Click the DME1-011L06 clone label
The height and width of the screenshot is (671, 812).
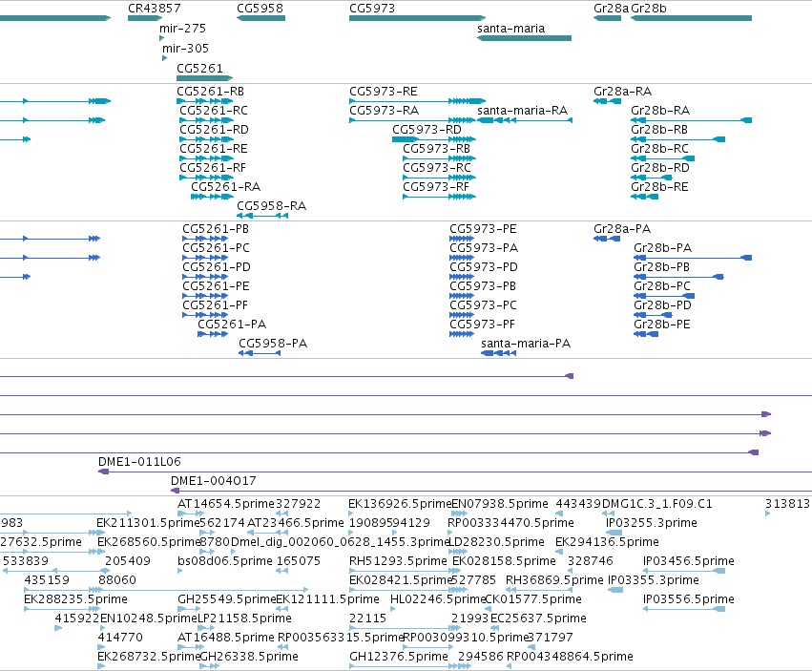[139, 462]
